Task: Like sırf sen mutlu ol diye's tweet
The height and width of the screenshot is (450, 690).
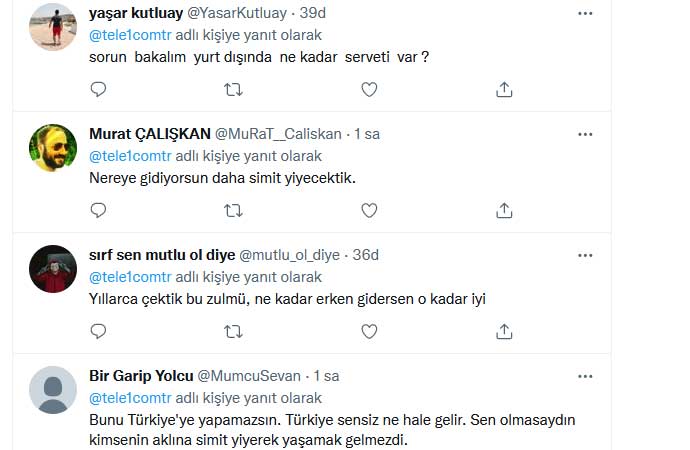Action: point(369,331)
